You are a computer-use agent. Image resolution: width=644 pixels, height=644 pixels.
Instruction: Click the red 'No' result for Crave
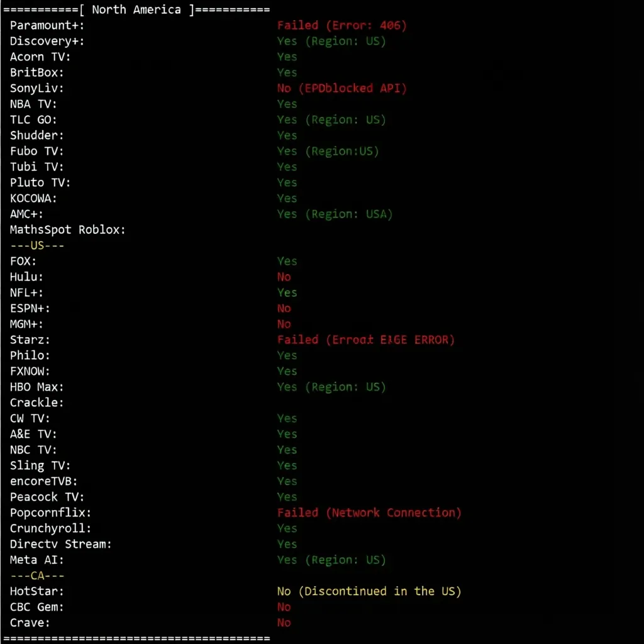click(x=284, y=623)
